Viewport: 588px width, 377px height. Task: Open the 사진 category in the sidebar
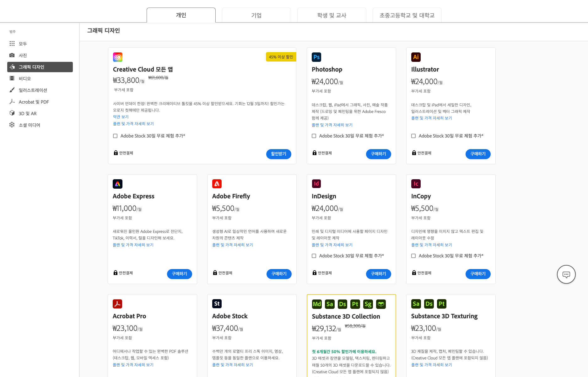coord(23,55)
